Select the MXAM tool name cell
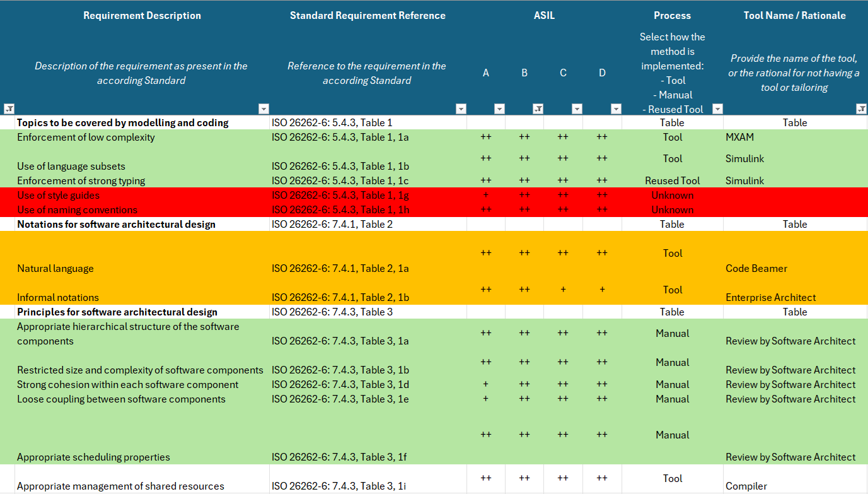This screenshot has height=494, width=868. point(739,138)
